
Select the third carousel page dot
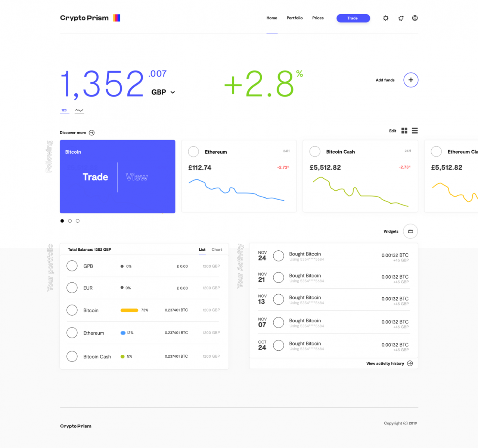pos(78,221)
